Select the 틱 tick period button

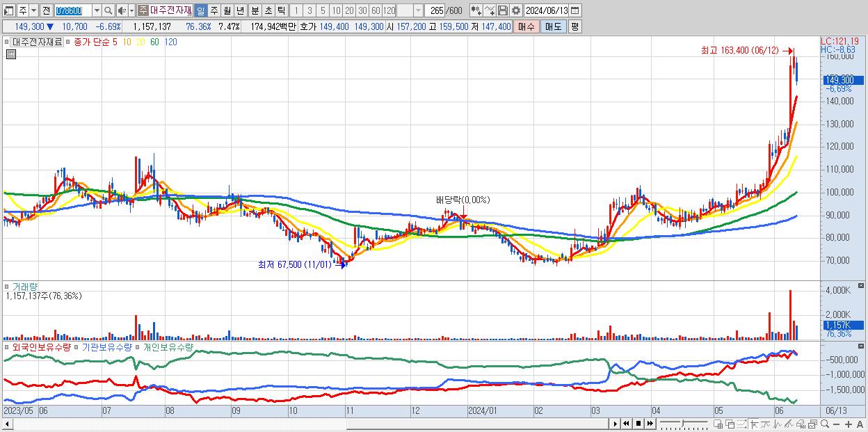point(281,10)
